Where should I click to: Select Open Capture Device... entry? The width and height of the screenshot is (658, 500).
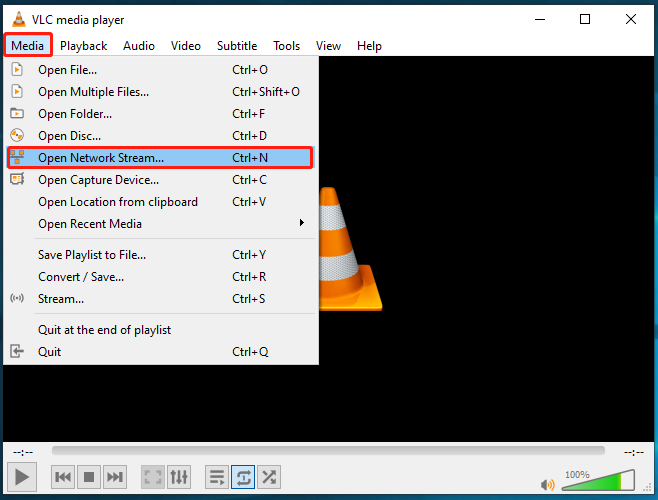161,180
